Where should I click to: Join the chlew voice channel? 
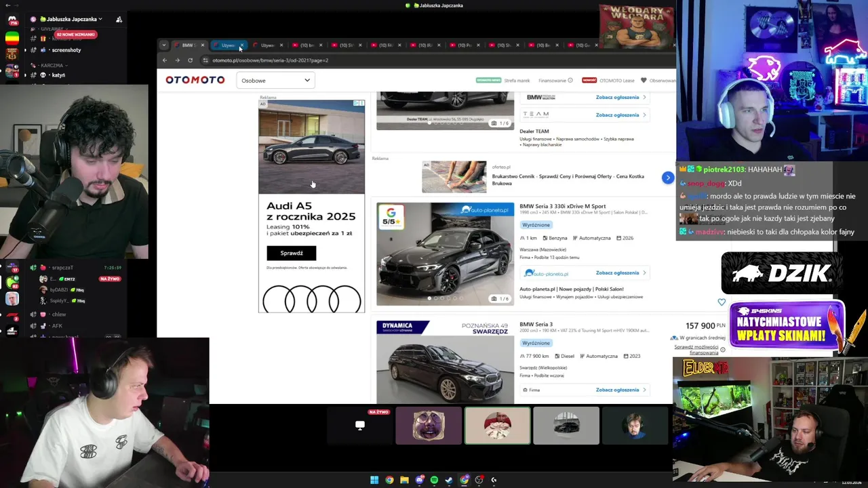tap(59, 314)
